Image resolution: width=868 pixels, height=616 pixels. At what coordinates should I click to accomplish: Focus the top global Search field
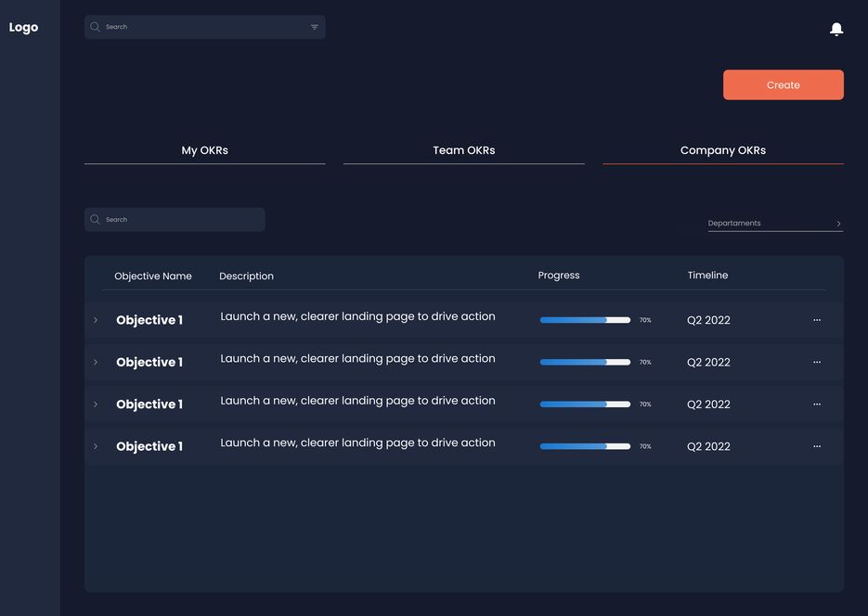click(x=205, y=27)
